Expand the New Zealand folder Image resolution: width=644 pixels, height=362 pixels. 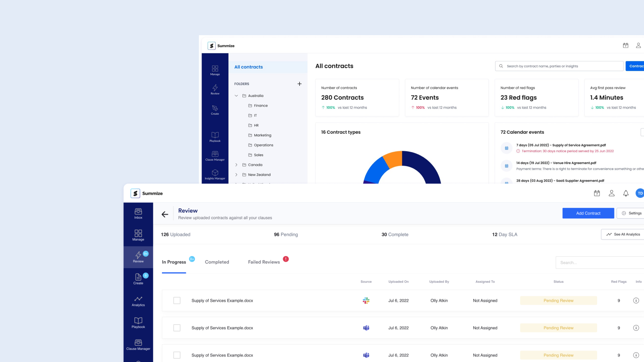coord(236,175)
